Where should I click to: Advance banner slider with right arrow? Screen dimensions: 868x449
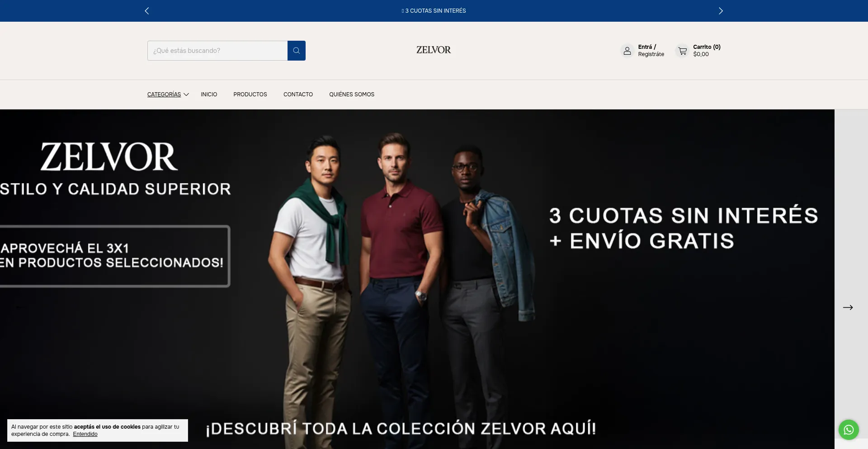[848, 307]
